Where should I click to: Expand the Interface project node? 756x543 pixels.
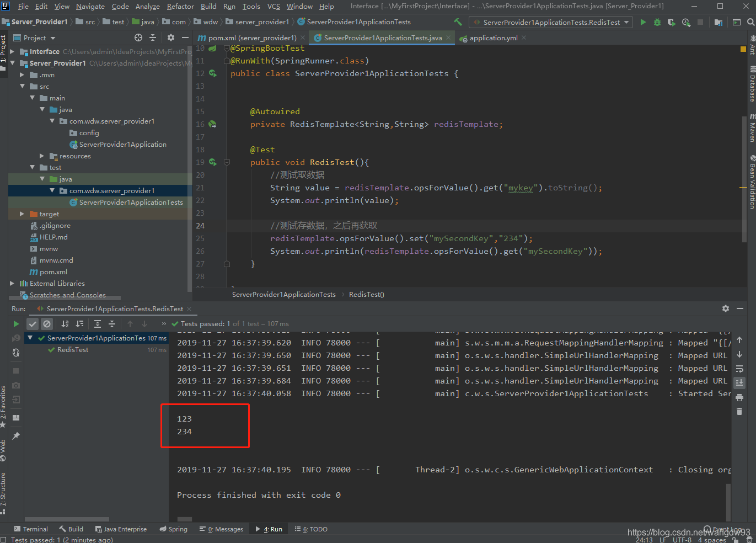12,51
